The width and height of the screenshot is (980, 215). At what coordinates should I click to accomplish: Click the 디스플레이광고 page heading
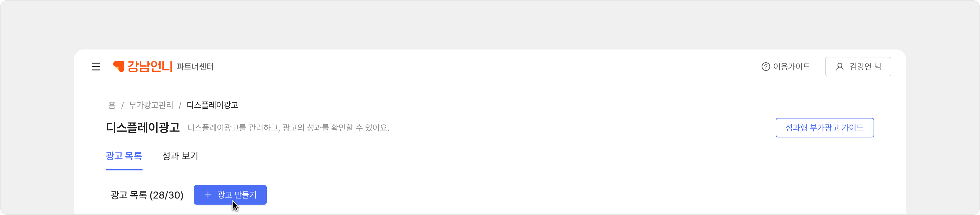point(143,128)
